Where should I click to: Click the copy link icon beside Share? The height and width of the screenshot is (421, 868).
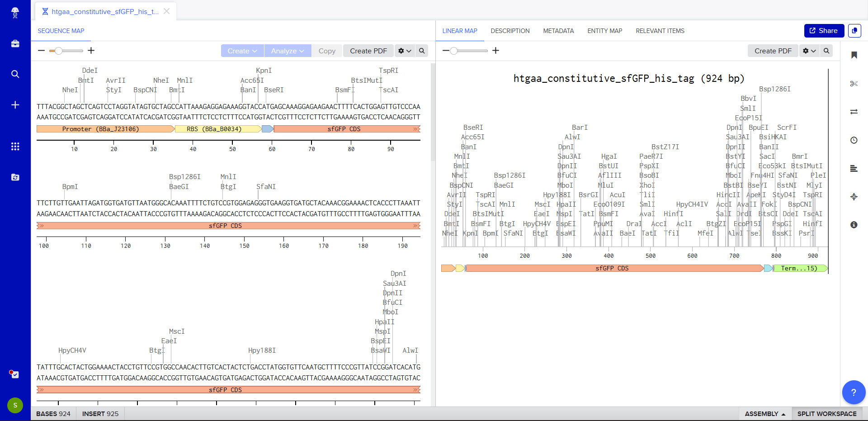click(854, 31)
